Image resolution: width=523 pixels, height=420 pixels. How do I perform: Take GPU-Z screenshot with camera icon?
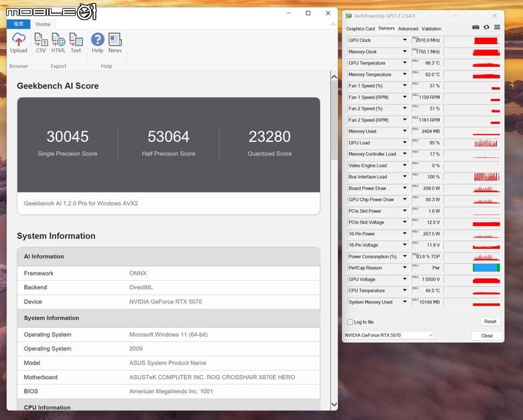pos(475,27)
